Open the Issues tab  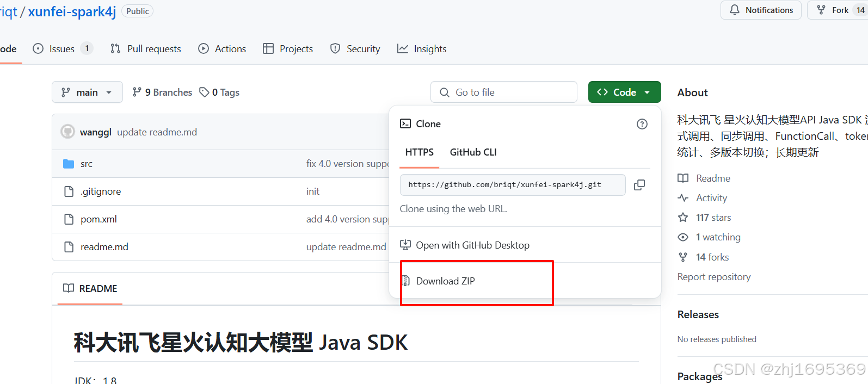[63, 48]
